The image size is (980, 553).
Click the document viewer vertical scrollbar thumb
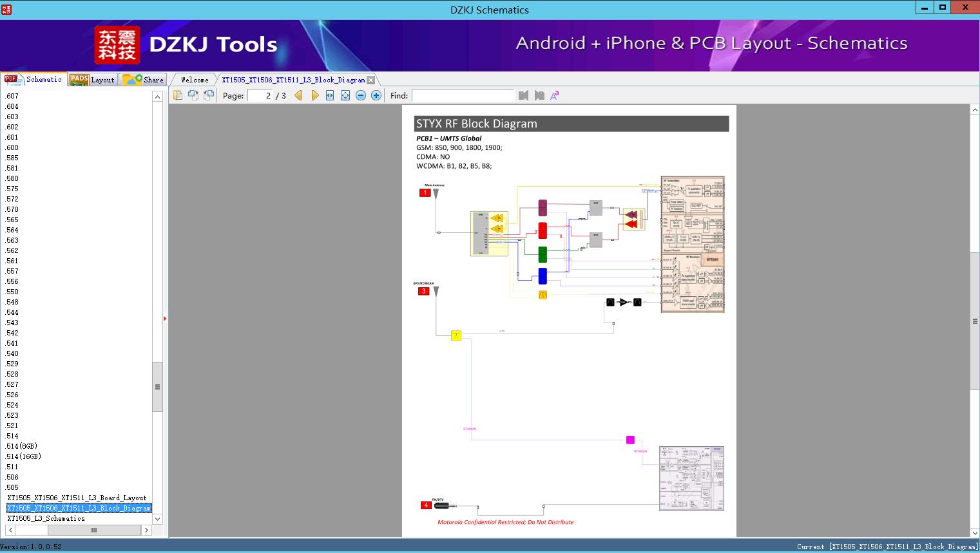point(975,321)
